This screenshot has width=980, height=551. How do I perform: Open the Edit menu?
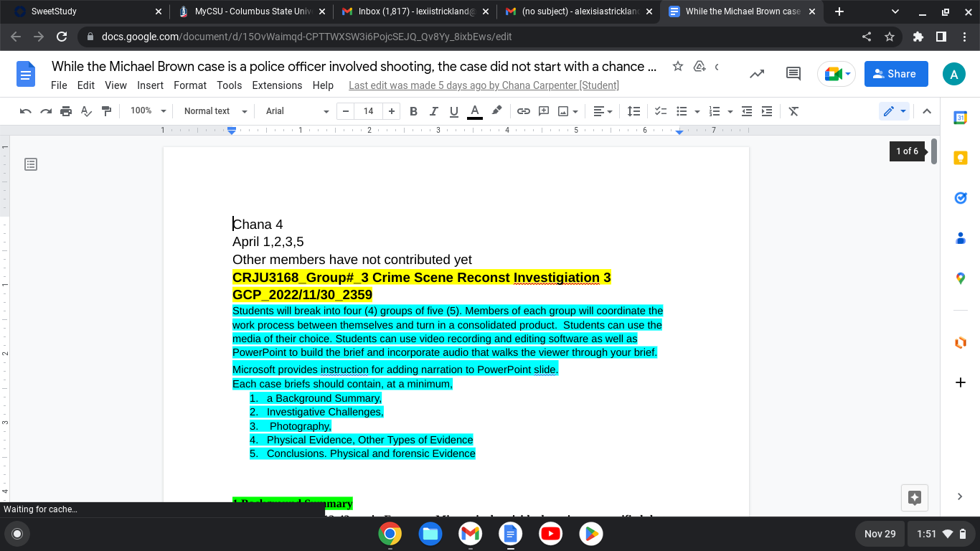(x=86, y=85)
